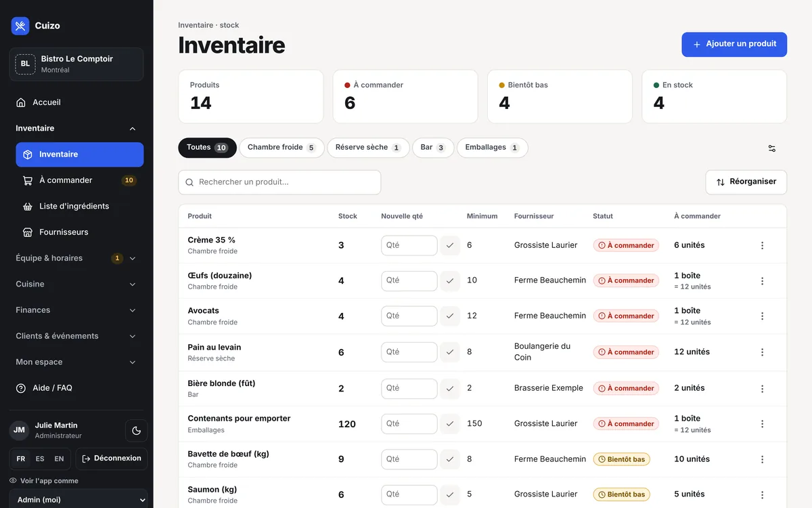Click the Brasserie Exemple supplier cell
The image size is (812, 508).
(x=549, y=388)
